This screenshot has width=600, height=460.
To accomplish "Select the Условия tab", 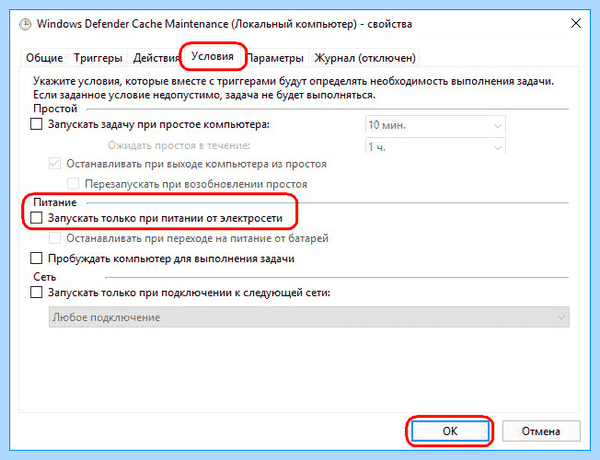I will click(212, 57).
